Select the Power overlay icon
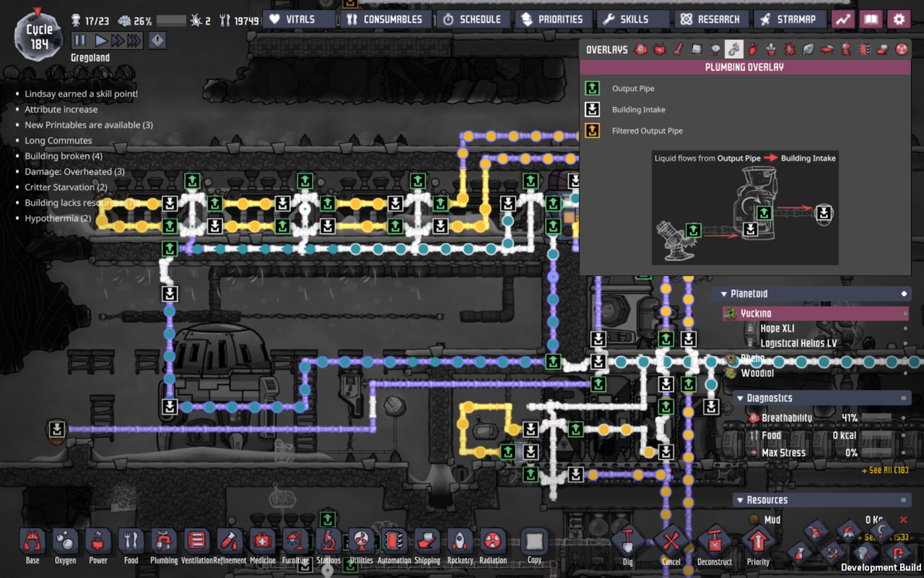The width and height of the screenshot is (924, 578). coord(659,50)
